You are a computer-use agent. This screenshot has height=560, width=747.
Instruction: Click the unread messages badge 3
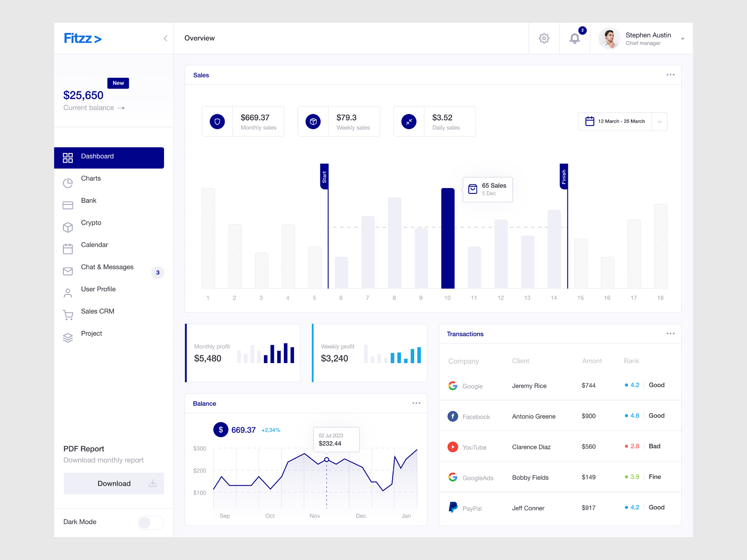click(x=158, y=273)
